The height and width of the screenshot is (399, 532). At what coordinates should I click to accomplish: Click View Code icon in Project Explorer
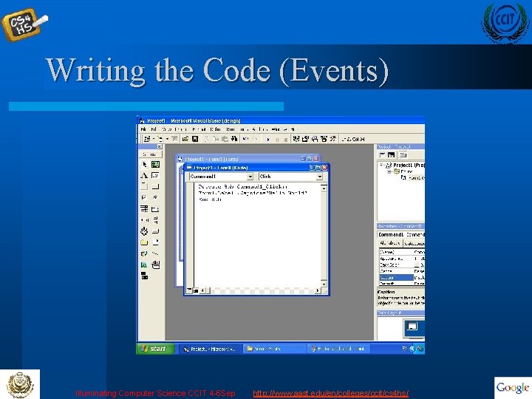(x=383, y=155)
